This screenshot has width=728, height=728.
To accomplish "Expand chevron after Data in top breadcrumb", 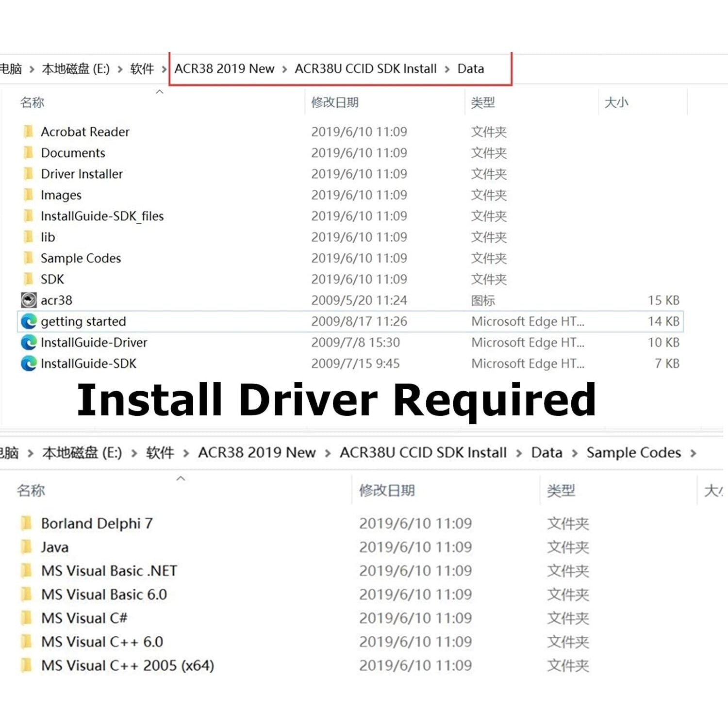I will (575, 453).
